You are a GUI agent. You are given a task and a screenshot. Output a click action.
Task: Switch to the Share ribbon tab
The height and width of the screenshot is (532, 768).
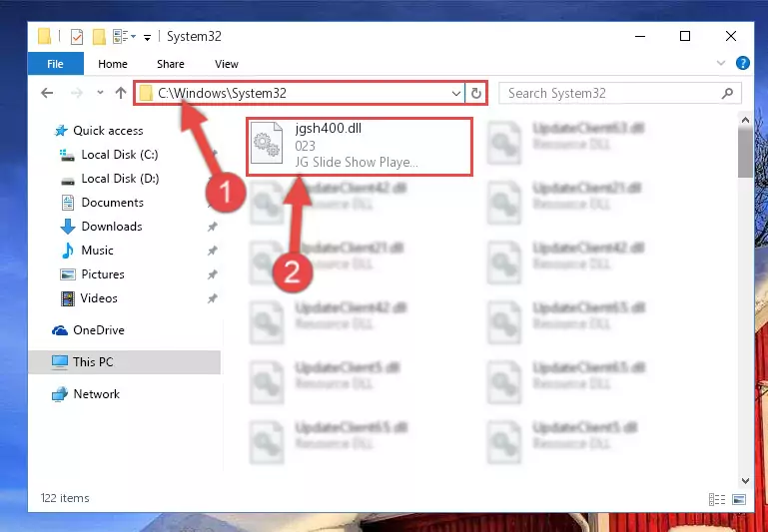coord(171,64)
